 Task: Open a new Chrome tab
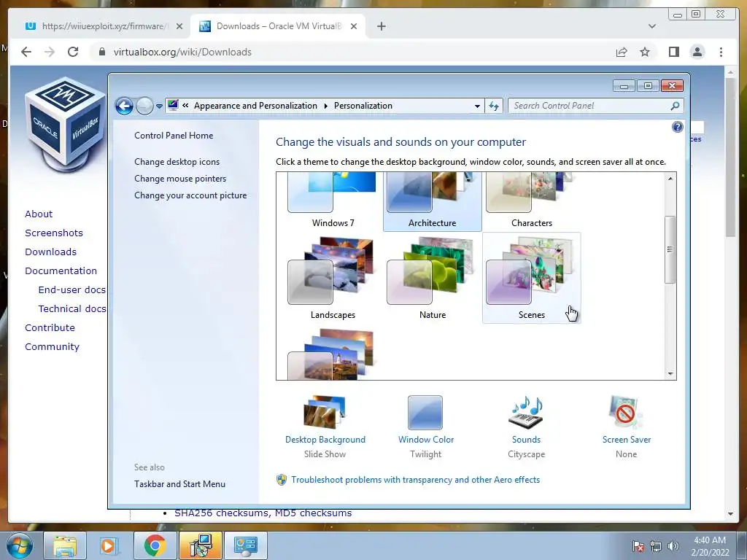click(381, 26)
